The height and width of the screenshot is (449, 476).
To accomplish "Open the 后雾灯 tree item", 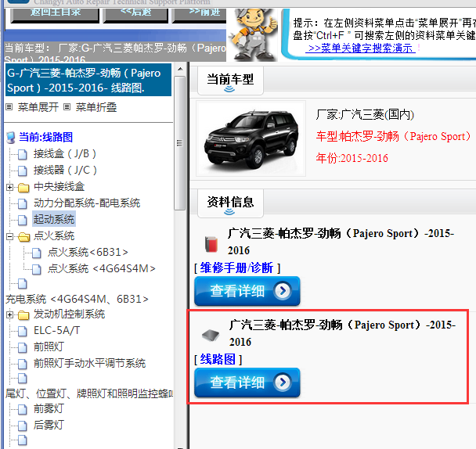I will pyautogui.click(x=49, y=425).
